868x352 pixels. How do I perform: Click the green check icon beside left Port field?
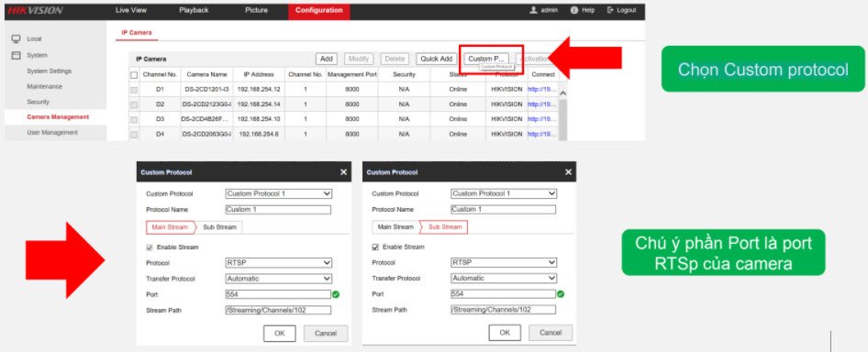point(336,294)
